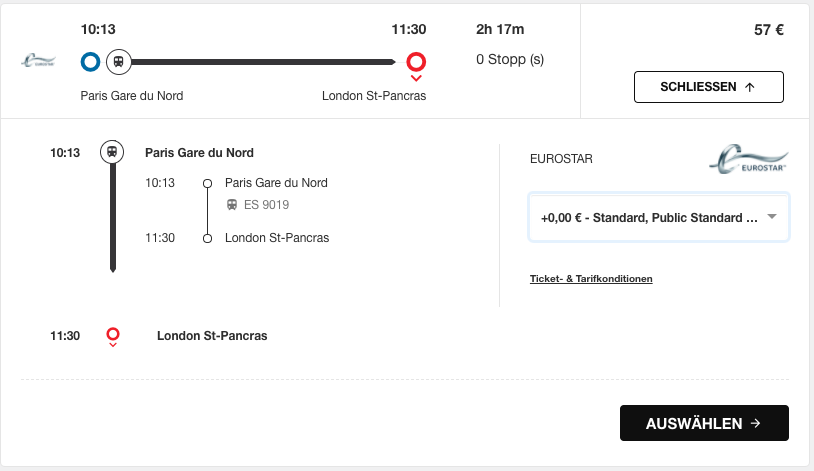Click the ES 9019 train number
The height and width of the screenshot is (471, 814).
click(266, 205)
